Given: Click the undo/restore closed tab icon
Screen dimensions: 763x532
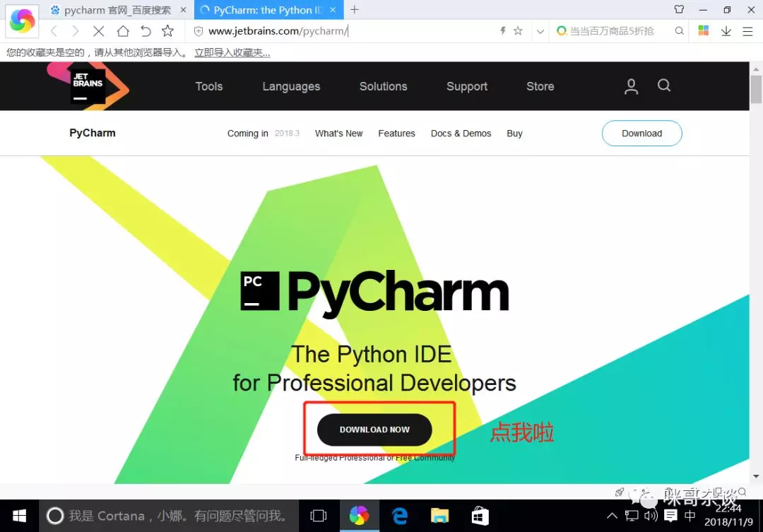Looking at the screenshot, I should pyautogui.click(x=146, y=31).
